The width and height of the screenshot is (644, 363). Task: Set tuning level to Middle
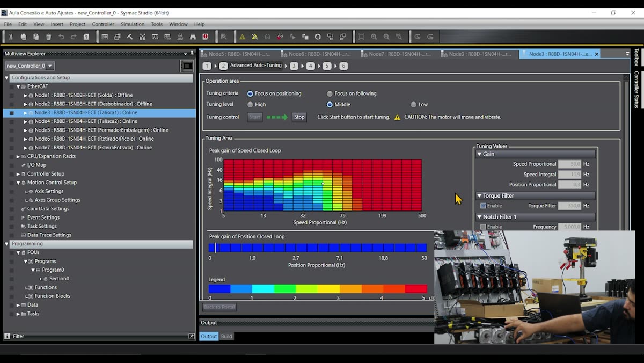tap(330, 105)
